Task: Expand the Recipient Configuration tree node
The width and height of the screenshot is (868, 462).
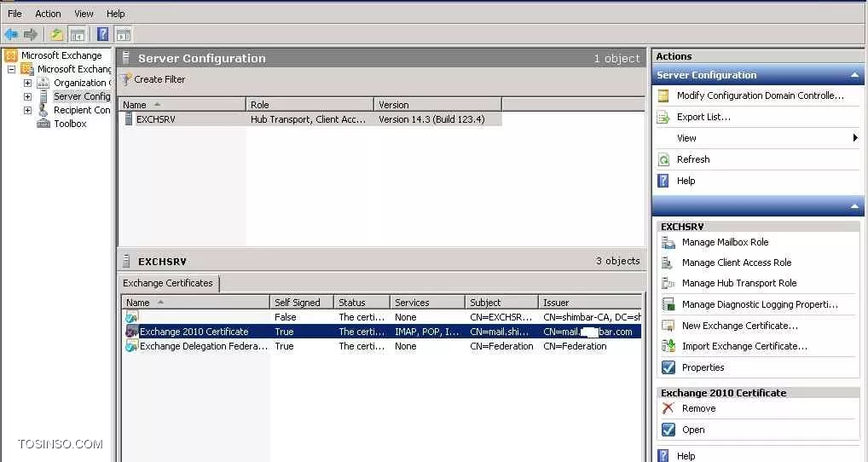Action: click(x=27, y=111)
